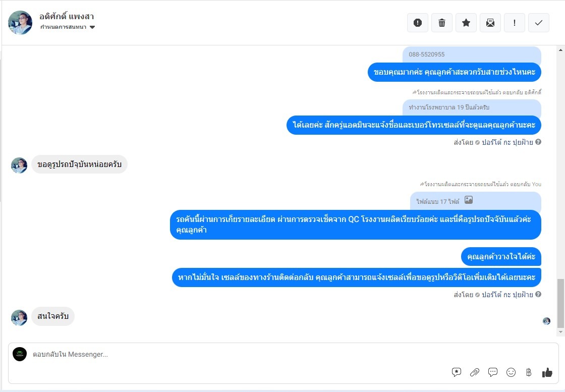
Task: Send a thumbs-up like
Action: 547,372
